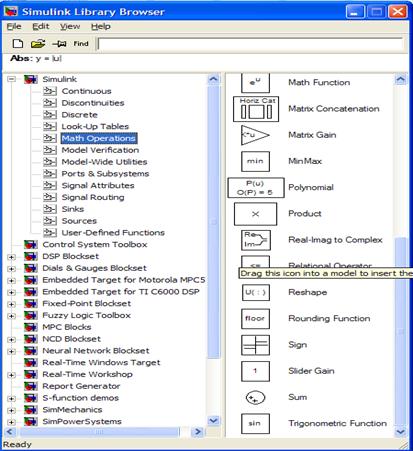Image resolution: width=413 pixels, height=451 pixels.
Task: Expand the DSP Blockset node
Action: [x=12, y=257]
